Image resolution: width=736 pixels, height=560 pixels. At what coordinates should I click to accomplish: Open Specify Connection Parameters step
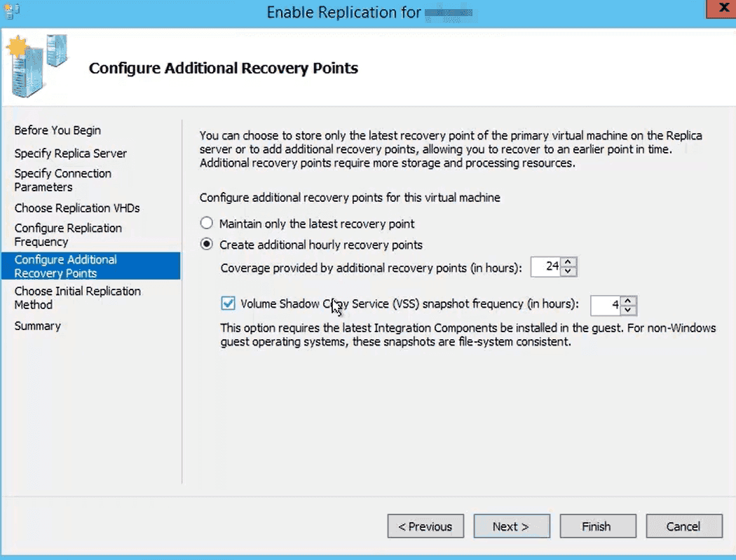63,180
